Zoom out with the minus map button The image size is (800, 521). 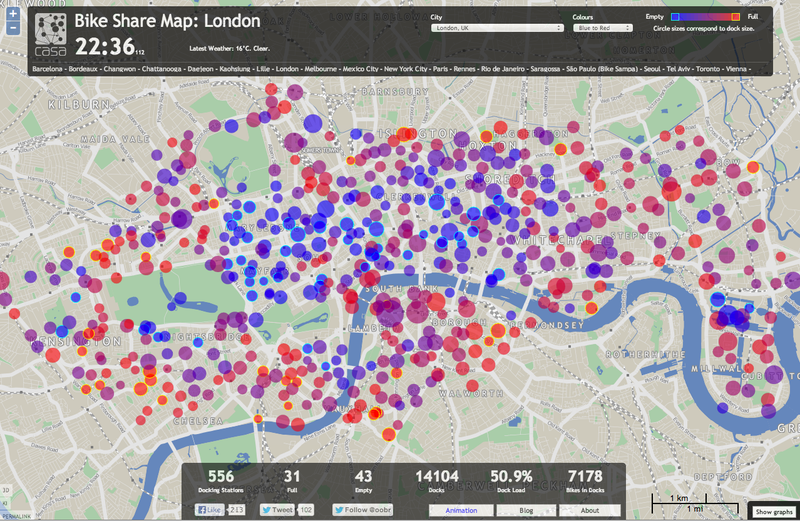click(13, 28)
